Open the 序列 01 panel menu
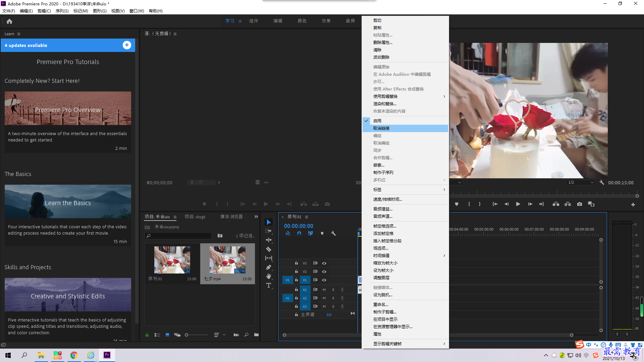The height and width of the screenshot is (362, 644). coord(307,217)
